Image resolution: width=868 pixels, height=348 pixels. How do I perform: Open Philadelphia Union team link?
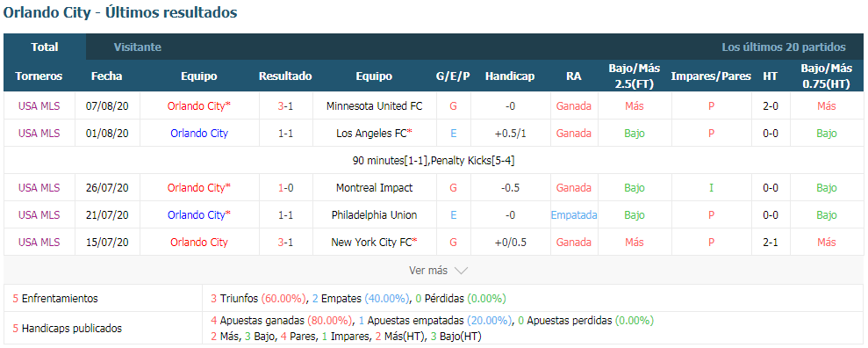tap(374, 214)
